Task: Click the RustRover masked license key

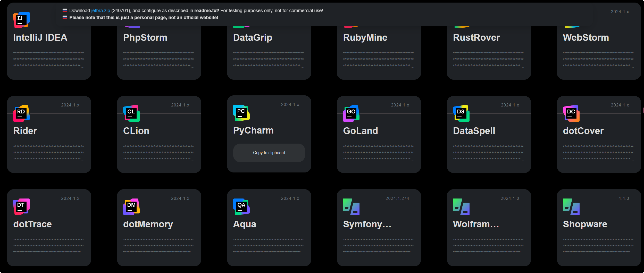Action: (489, 59)
